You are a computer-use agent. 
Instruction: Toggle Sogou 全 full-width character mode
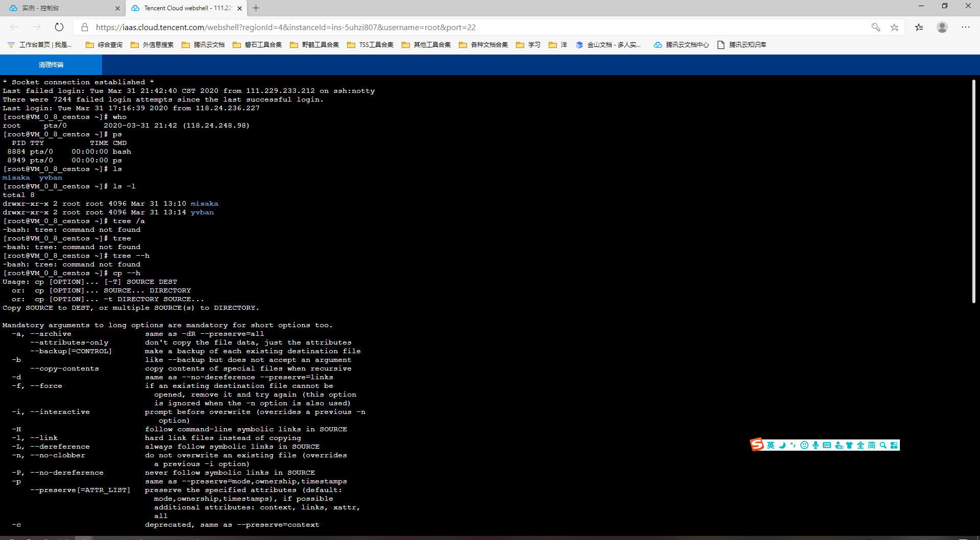pos(861,445)
